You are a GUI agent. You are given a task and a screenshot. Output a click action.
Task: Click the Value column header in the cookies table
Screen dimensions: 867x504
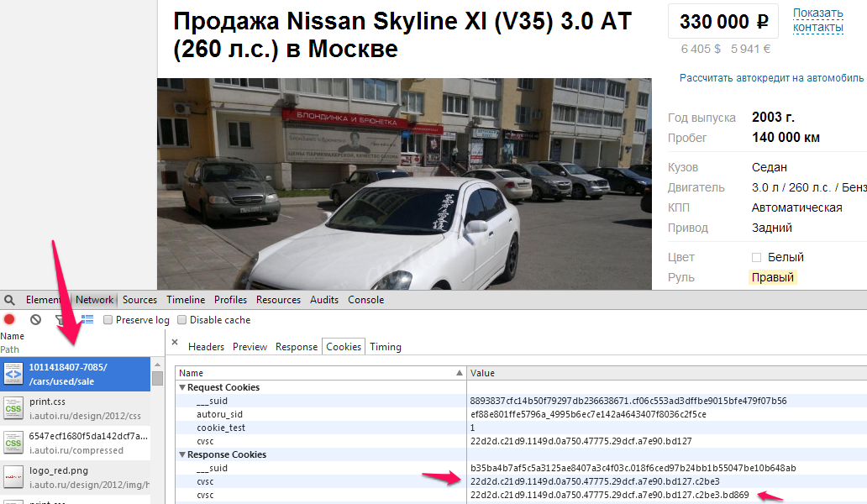(667, 373)
